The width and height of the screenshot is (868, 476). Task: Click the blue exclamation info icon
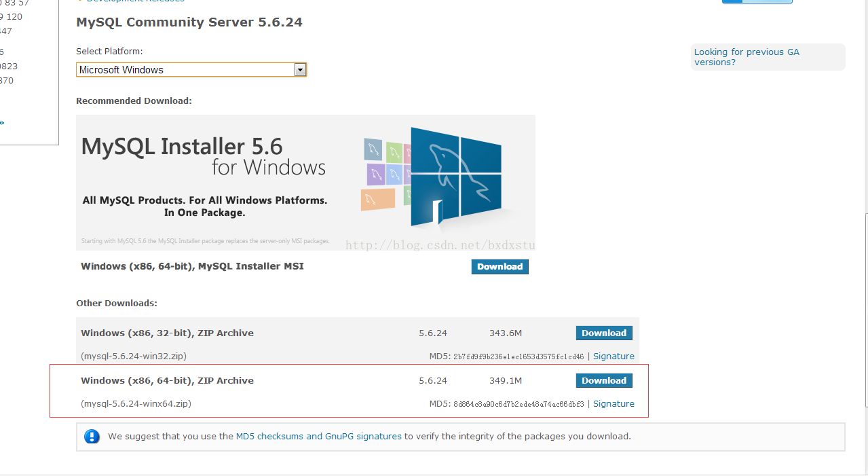click(x=92, y=437)
